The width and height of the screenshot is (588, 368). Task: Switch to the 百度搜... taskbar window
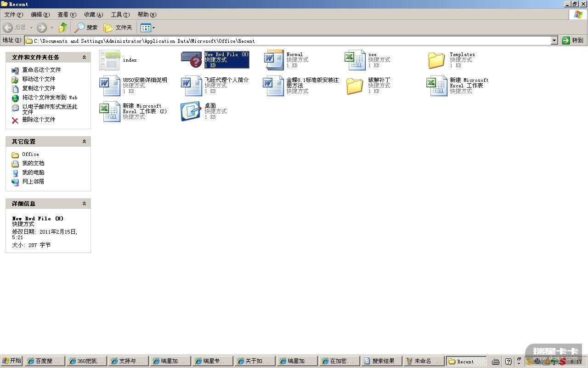(45, 361)
